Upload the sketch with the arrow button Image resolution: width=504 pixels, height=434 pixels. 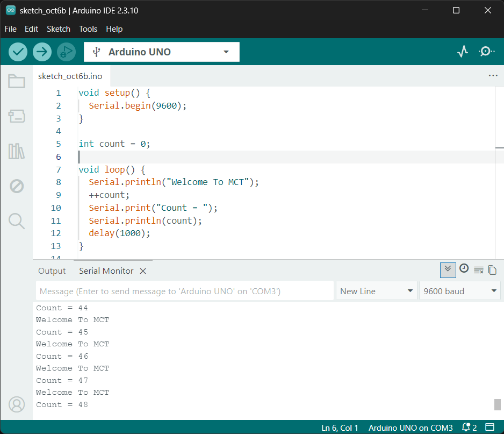(x=42, y=52)
